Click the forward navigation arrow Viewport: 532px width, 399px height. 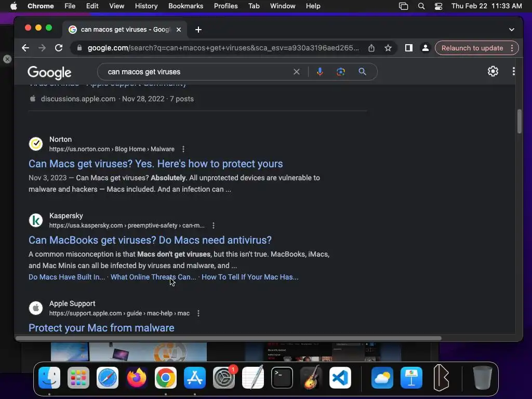(x=42, y=48)
